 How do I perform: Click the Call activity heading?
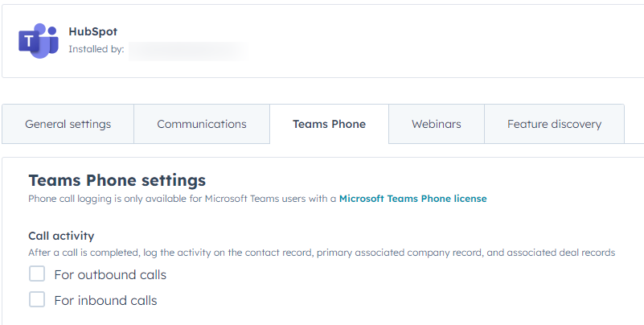pyautogui.click(x=61, y=236)
